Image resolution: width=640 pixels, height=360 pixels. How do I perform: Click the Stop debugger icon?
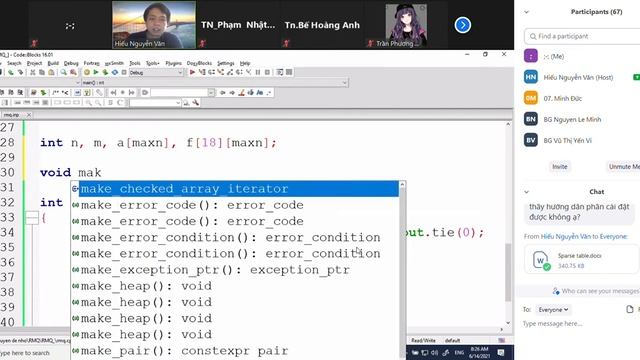coord(267,72)
